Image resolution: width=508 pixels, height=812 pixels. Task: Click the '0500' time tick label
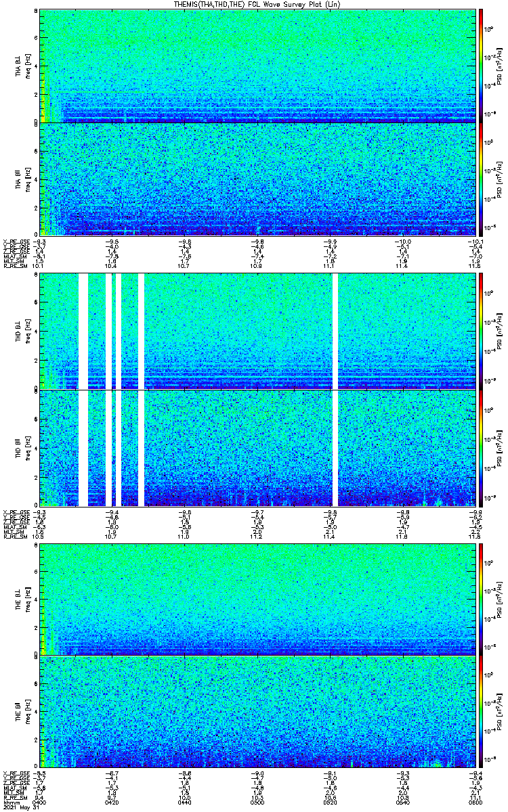tap(257, 803)
